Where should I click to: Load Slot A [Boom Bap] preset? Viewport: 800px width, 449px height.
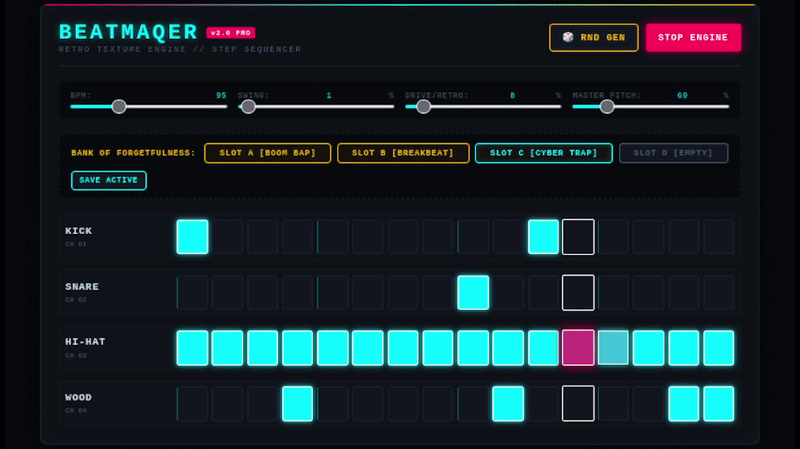click(267, 153)
